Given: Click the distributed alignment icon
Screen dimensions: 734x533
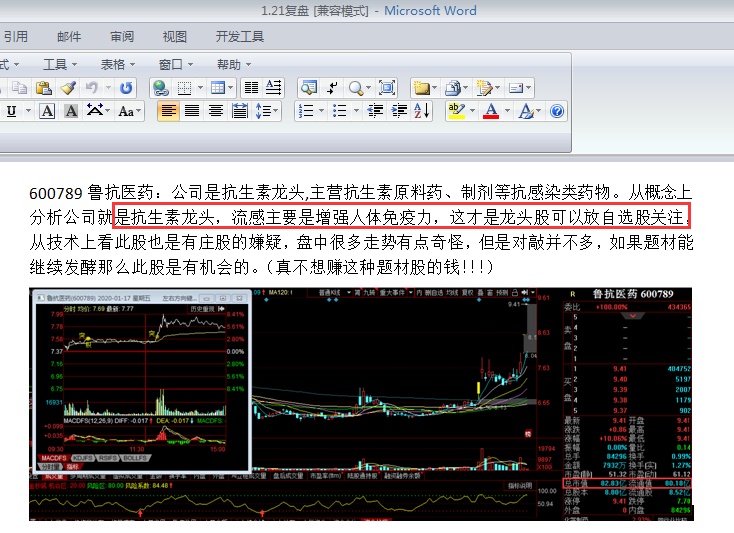Looking at the screenshot, I should click(240, 111).
